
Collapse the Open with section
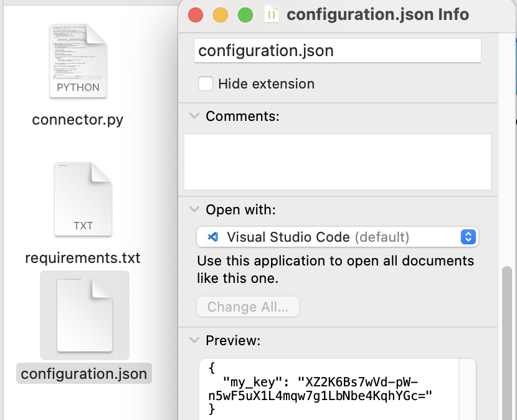[194, 209]
